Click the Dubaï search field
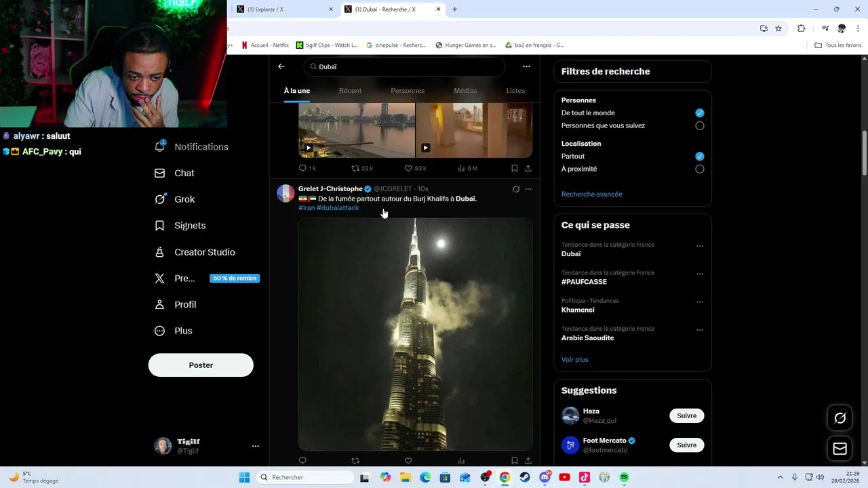The width and height of the screenshot is (868, 488). [x=404, y=66]
